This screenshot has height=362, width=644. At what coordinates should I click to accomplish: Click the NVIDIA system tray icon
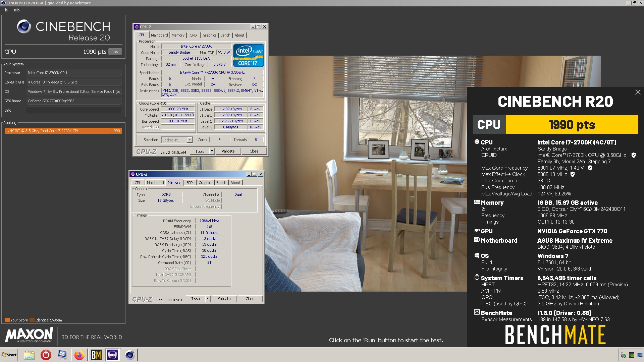(x=631, y=355)
